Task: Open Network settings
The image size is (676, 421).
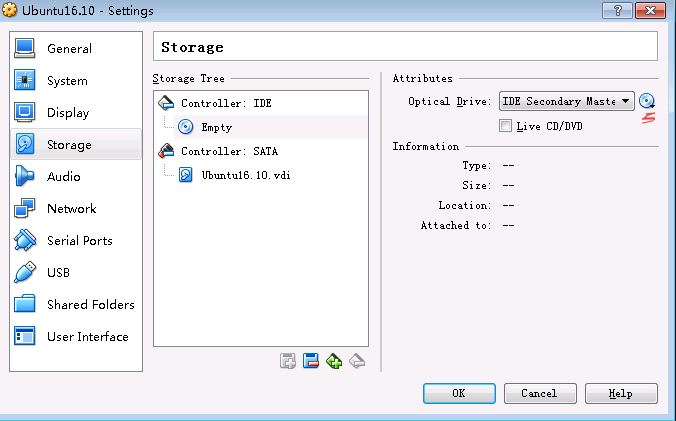Action: click(x=76, y=209)
